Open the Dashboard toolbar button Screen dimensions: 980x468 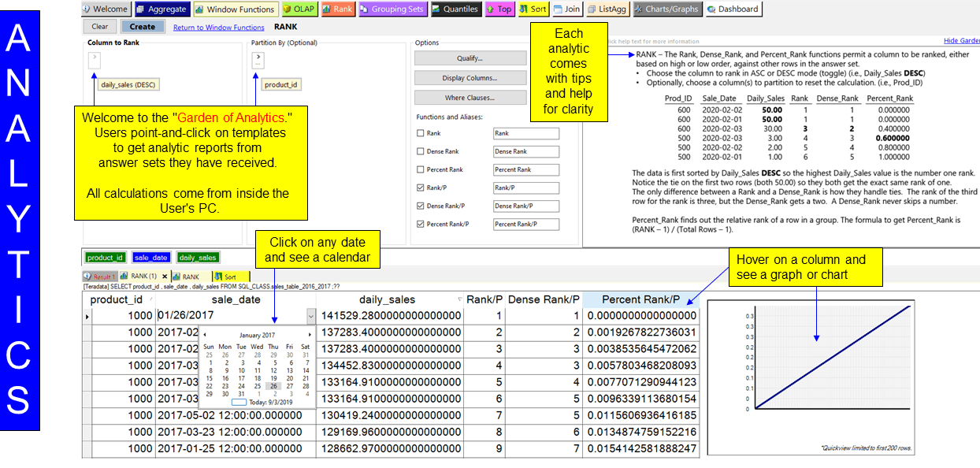click(x=733, y=9)
